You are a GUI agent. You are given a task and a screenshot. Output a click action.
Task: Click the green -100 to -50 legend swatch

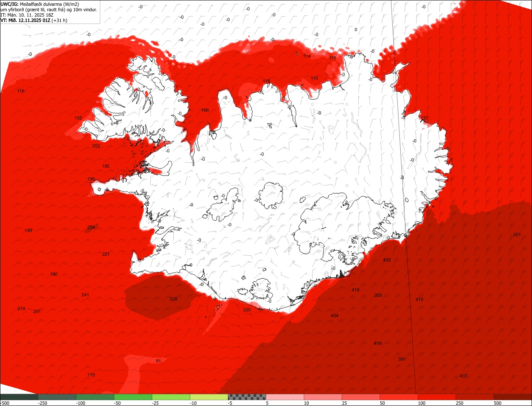coord(95,397)
